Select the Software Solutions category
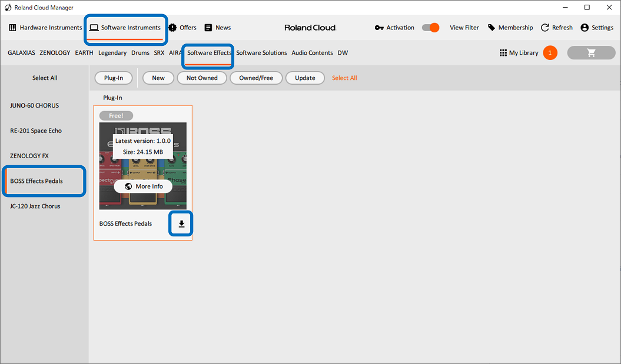 [x=261, y=52]
